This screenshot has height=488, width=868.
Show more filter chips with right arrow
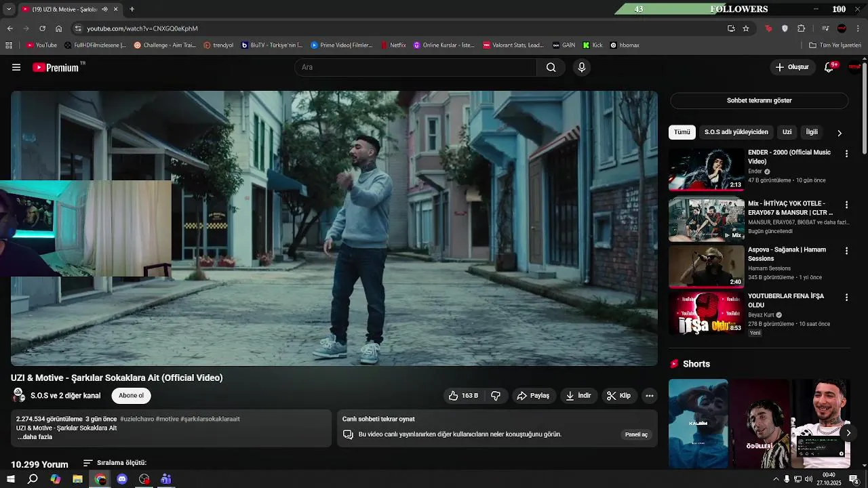click(840, 133)
